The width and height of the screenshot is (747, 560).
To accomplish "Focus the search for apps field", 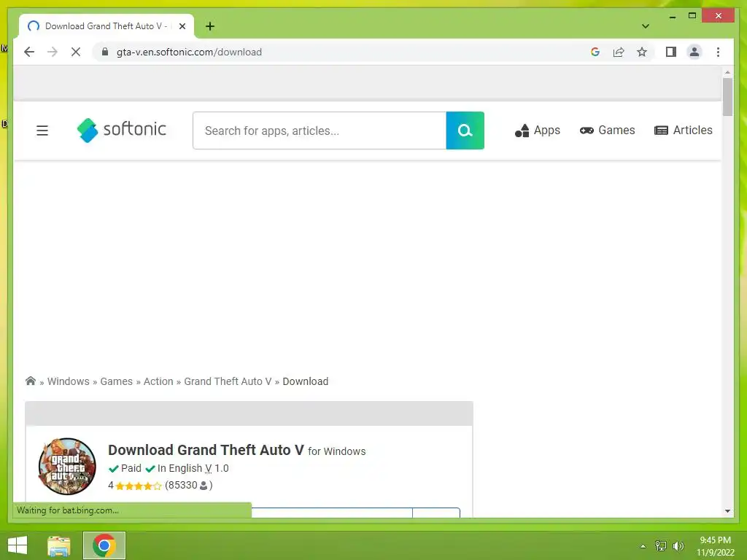I will click(320, 131).
